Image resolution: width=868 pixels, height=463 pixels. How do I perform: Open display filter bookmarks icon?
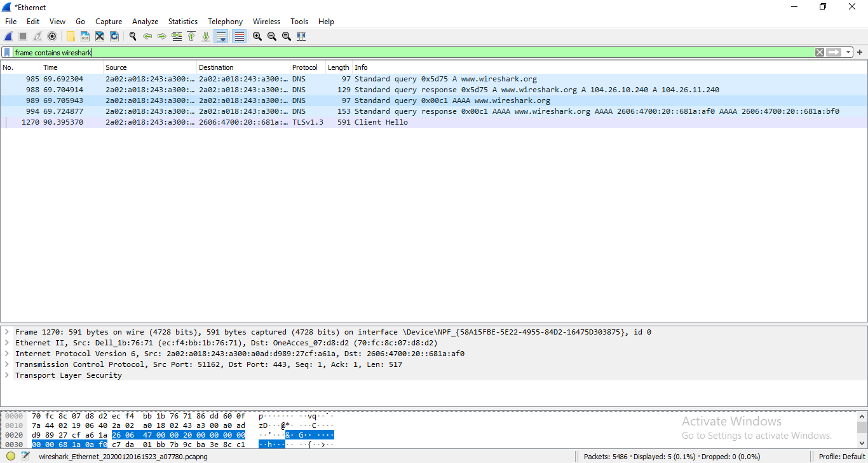click(x=7, y=53)
